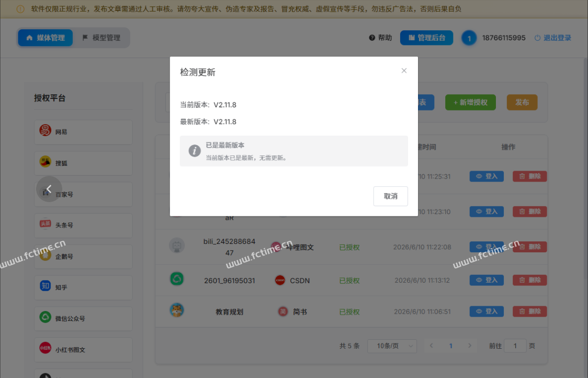Click the 2601_96195031 green avatar thumbnail
The height and width of the screenshot is (378, 588).
[x=177, y=279]
